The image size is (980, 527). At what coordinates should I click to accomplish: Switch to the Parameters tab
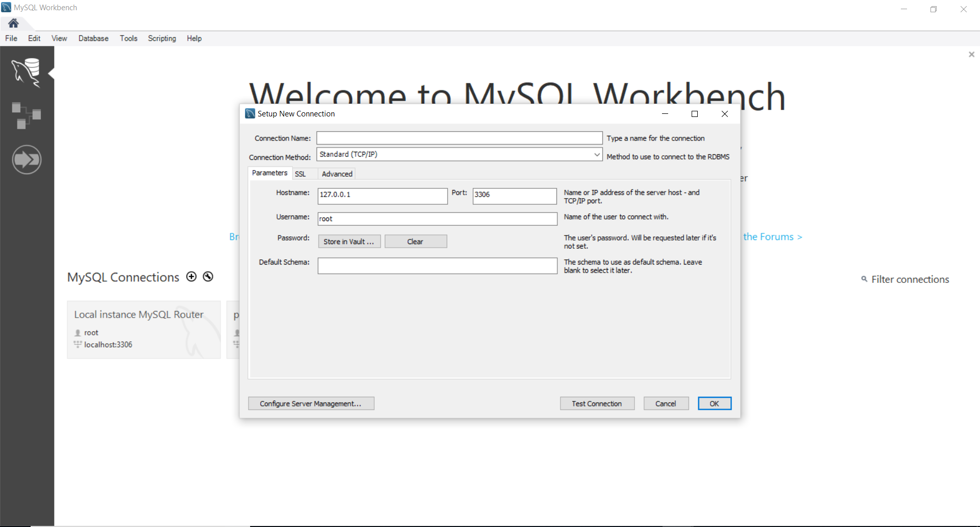269,173
